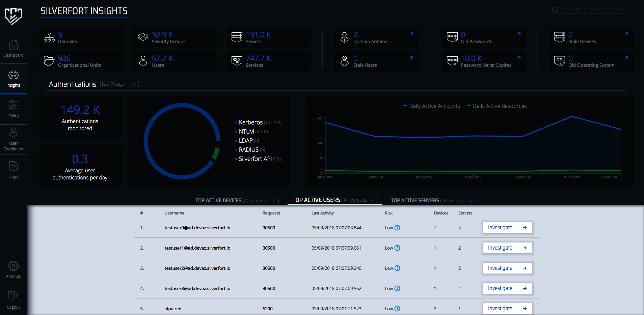
Task: Expand Top Active Users protocol dropdown
Action: coord(372,200)
